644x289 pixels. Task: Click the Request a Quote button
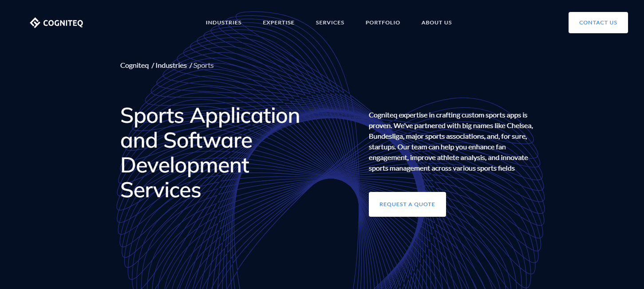407,204
